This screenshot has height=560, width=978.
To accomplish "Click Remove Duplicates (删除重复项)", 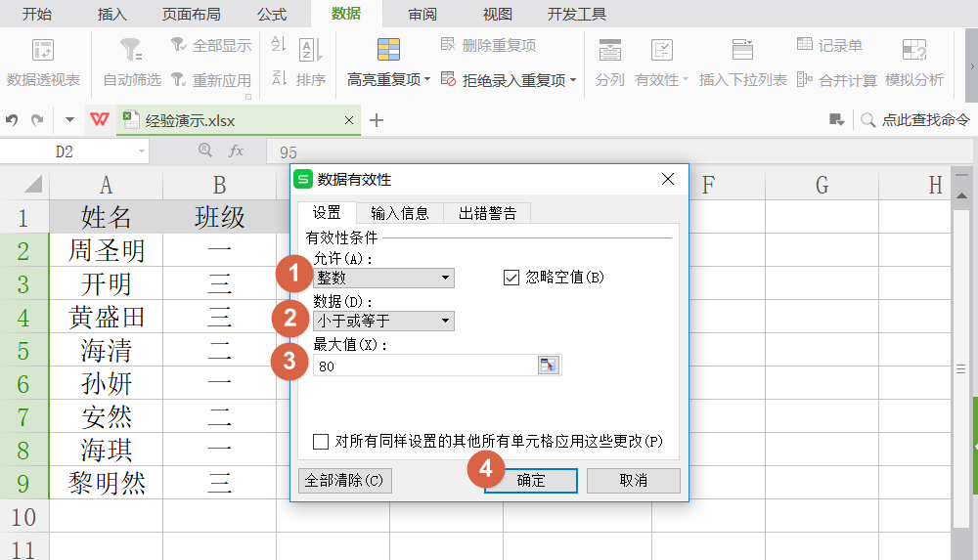I will [x=488, y=45].
